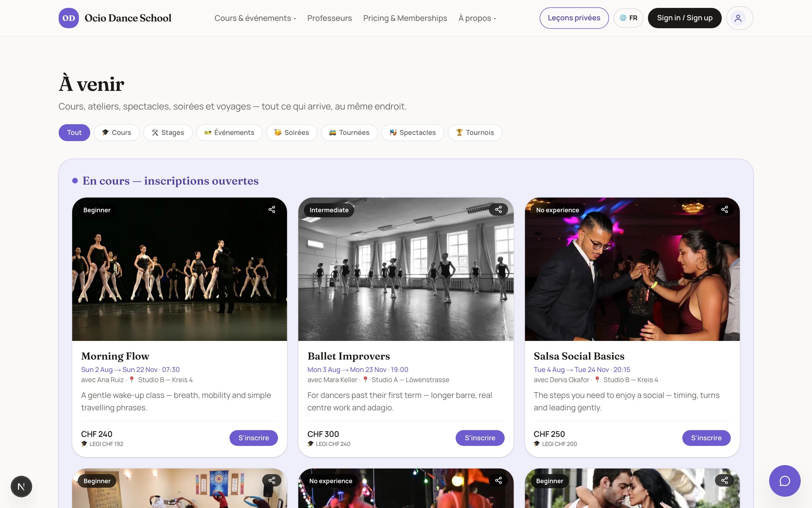Click the 'CHF 300' price
Screen dimensions: 812x508
coord(323,434)
